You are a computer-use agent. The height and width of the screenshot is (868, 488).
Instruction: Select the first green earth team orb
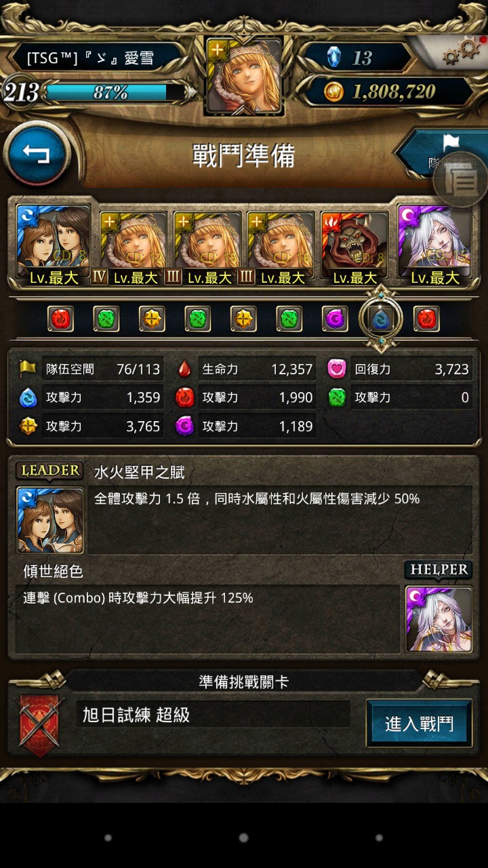[x=106, y=318]
